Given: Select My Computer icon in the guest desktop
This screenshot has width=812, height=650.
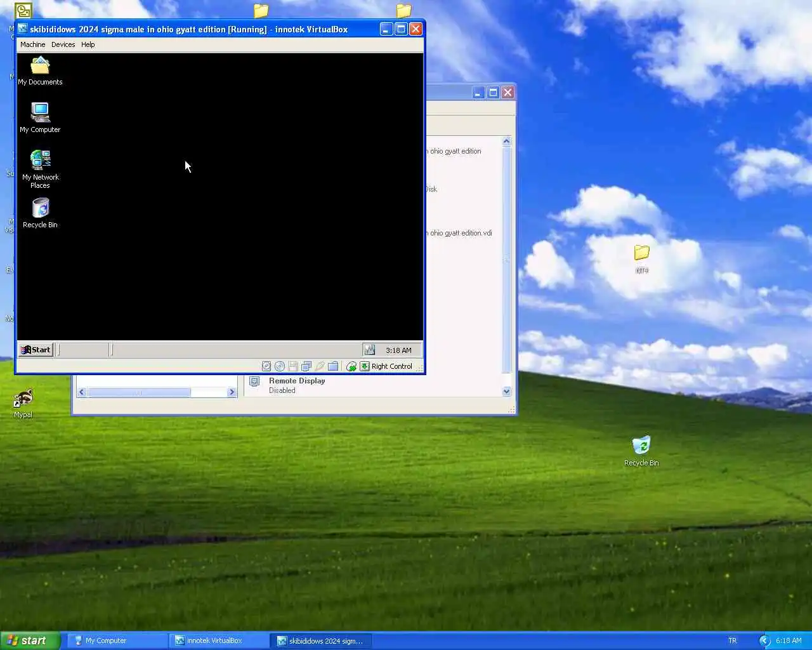Looking at the screenshot, I should click(x=40, y=118).
